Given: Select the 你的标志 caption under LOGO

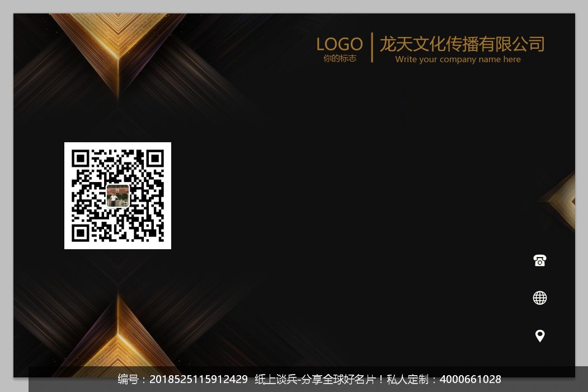Looking at the screenshot, I should coord(340,58).
